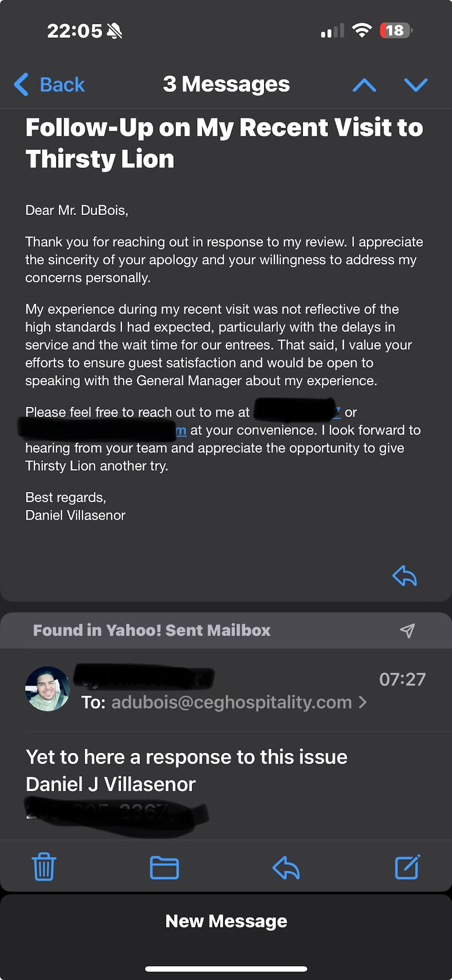This screenshot has width=452, height=980.
Task: Tap the sent paper-plane icon
Action: pyautogui.click(x=407, y=631)
